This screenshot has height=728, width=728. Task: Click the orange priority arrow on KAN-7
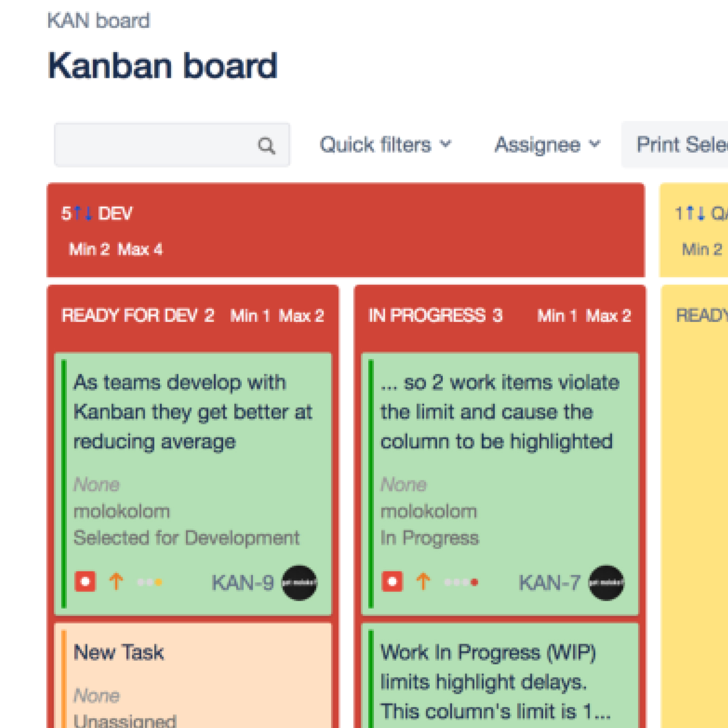pos(423,581)
